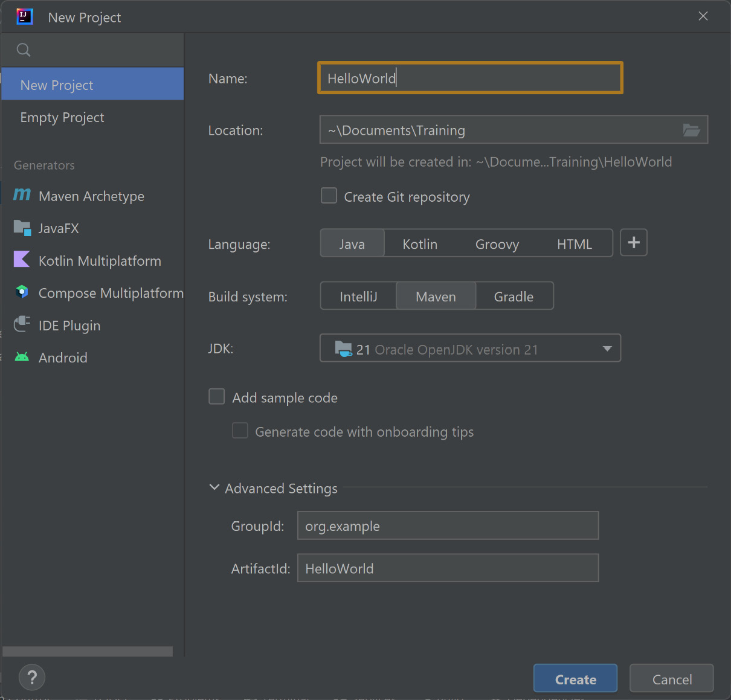Image resolution: width=731 pixels, height=700 pixels.
Task: Check the Add sample code box
Action: [x=216, y=396]
